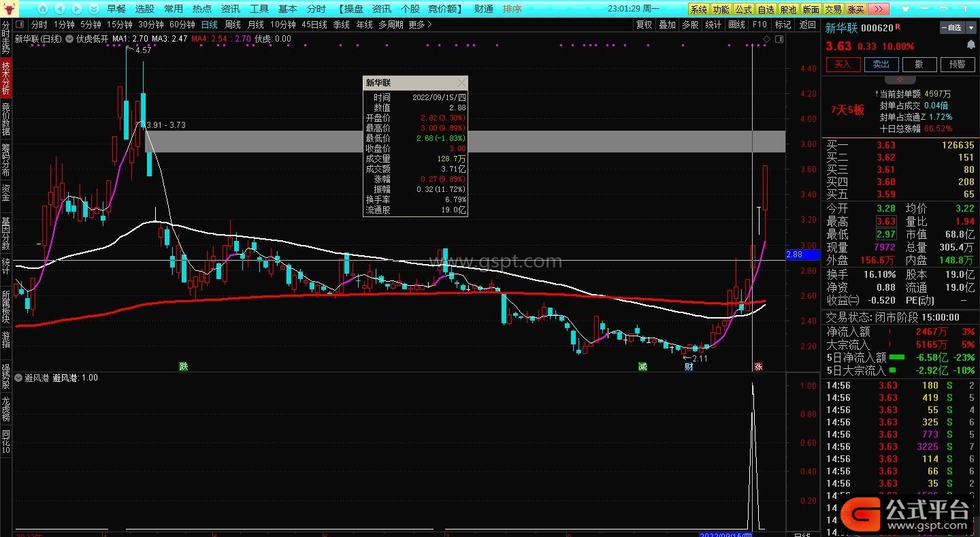Viewport: 980px width, 537px height.
Task: Click the 一自选 button
Action: [952, 28]
